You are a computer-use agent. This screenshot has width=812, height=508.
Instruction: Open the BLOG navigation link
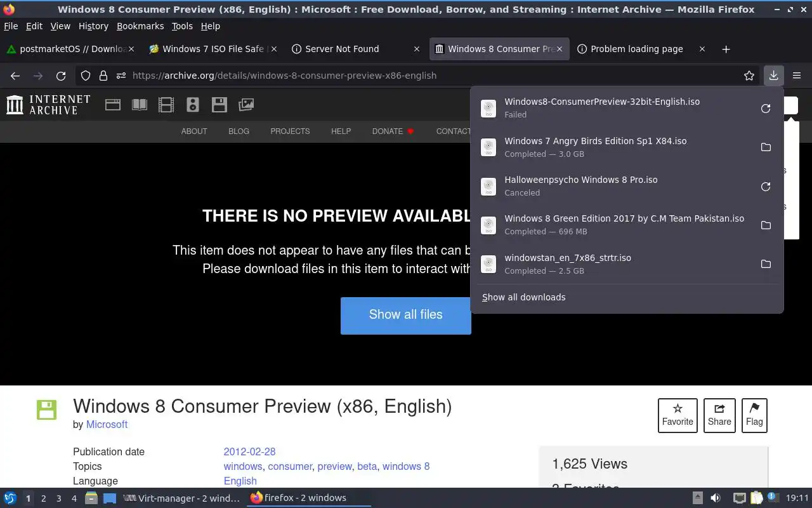[239, 131]
